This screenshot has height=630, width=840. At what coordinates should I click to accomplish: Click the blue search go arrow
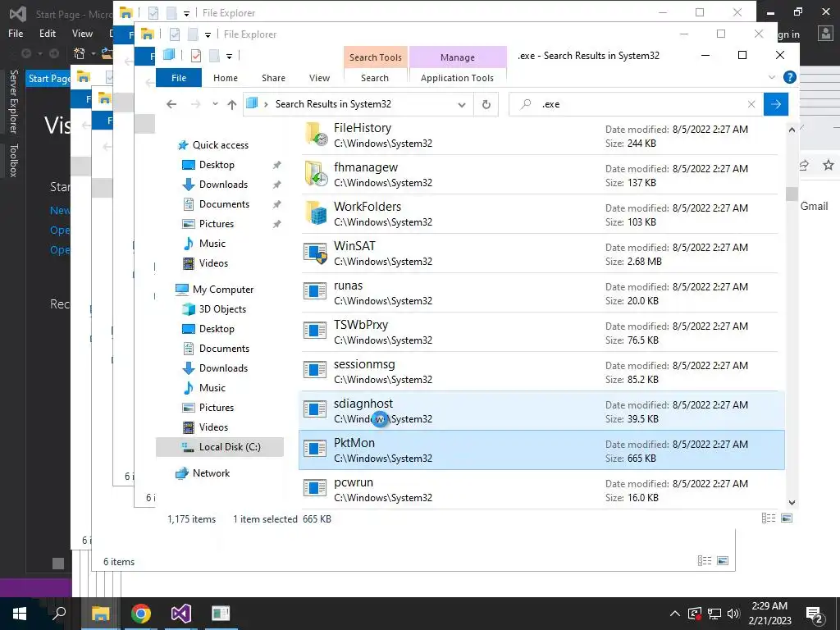[776, 104]
